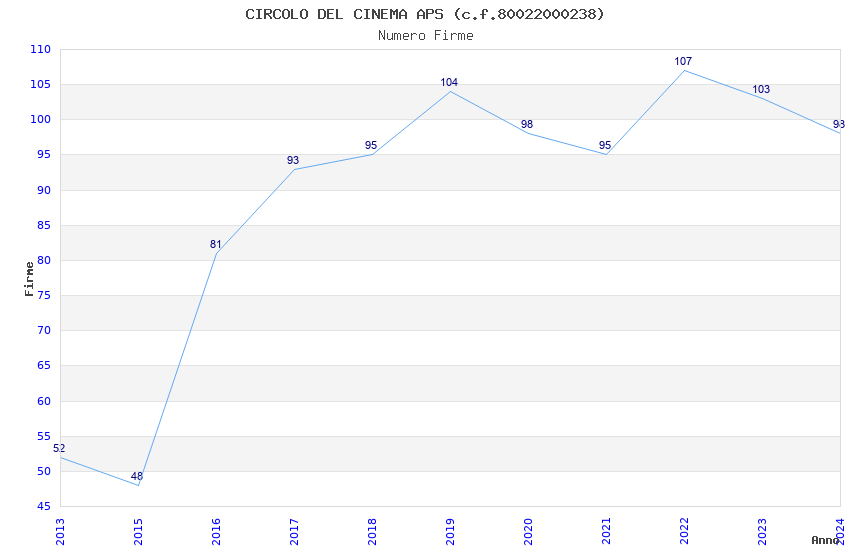The width and height of the screenshot is (850, 550).
Task: Select the y-axis tick value 70
Action: click(44, 330)
